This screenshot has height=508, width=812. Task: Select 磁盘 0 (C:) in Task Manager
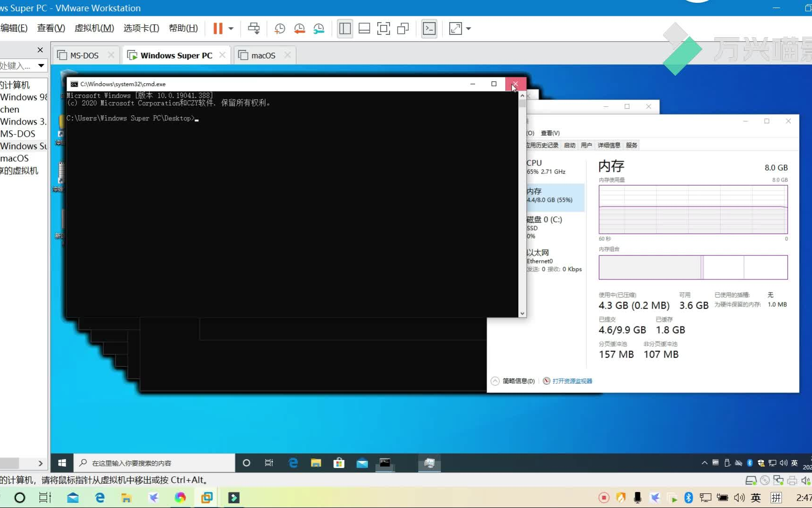[x=554, y=227]
